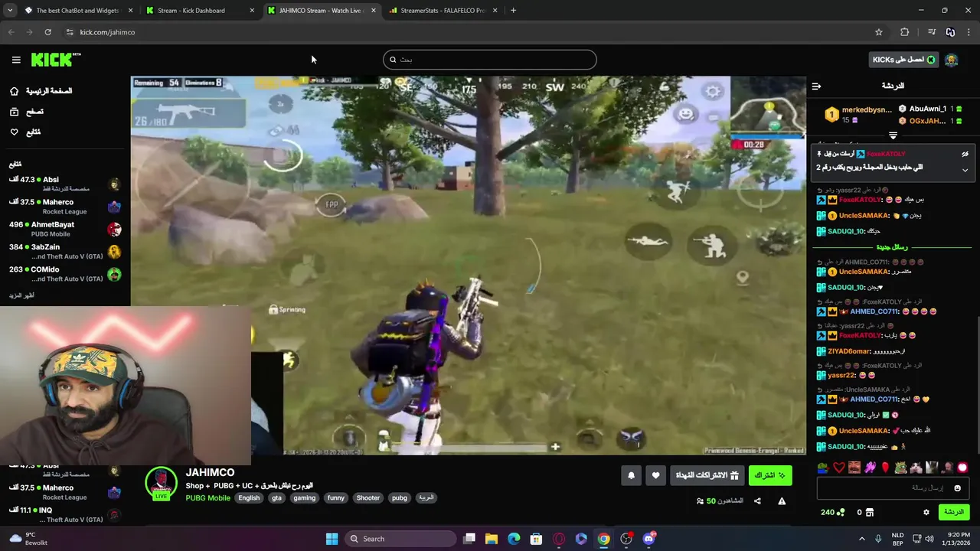Open COMido channel in sidebar
The width and height of the screenshot is (980, 551).
click(x=65, y=274)
